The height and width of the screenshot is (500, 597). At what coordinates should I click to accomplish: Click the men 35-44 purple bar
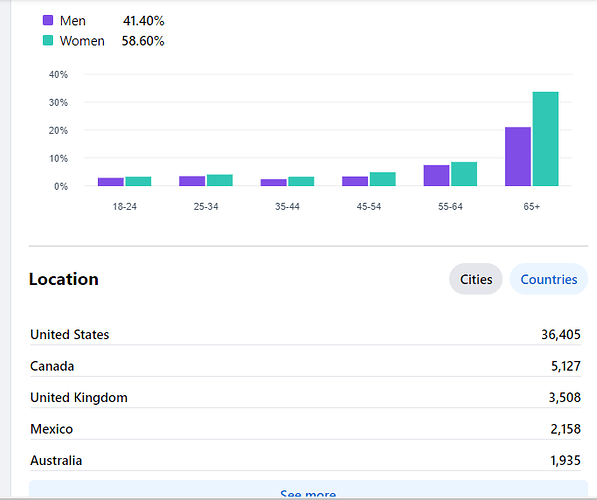tap(273, 183)
